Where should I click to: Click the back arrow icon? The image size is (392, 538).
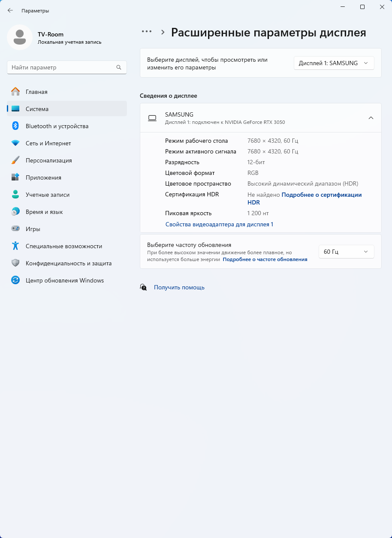pos(10,10)
